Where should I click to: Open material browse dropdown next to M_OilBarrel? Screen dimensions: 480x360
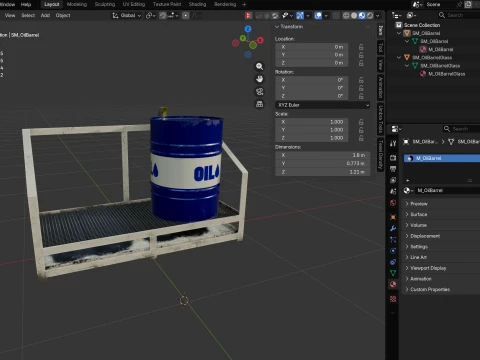pos(408,190)
